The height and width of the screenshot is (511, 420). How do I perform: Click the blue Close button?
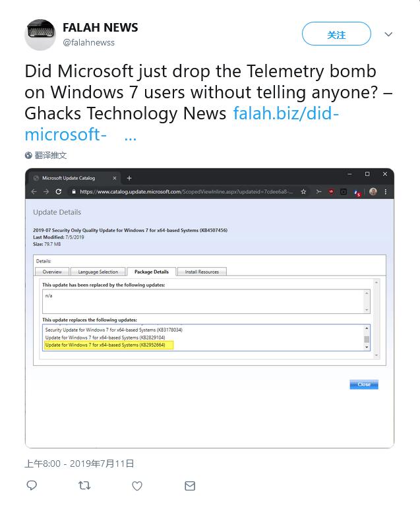364,384
